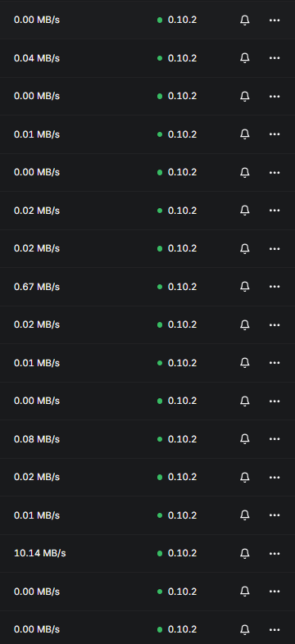Open alerts bell for the 0.08 MB/s row
The width and height of the screenshot is (295, 644).
[244, 439]
